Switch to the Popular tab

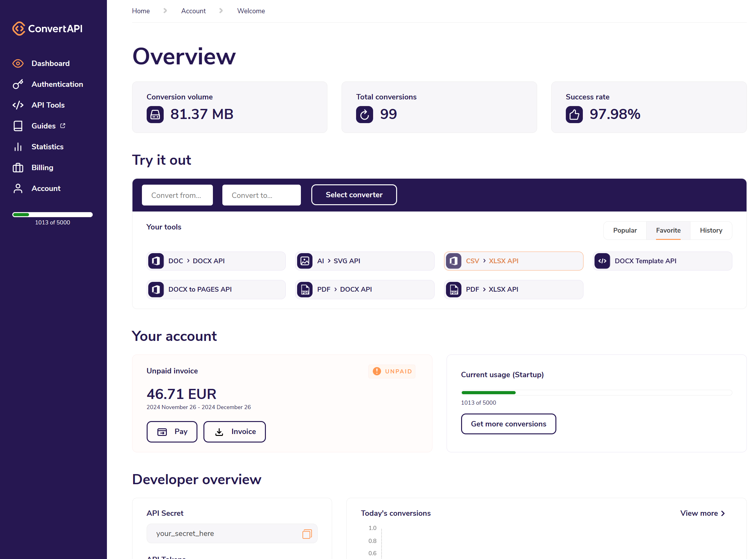pyautogui.click(x=625, y=230)
